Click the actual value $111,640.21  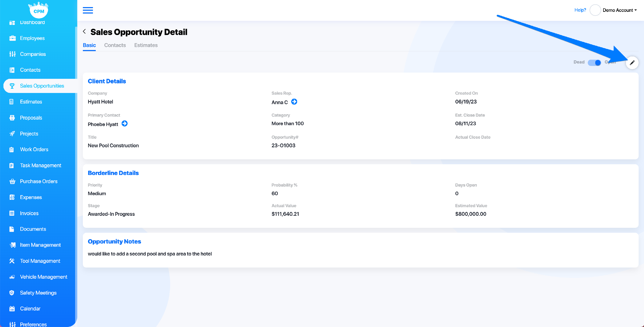pyautogui.click(x=285, y=214)
